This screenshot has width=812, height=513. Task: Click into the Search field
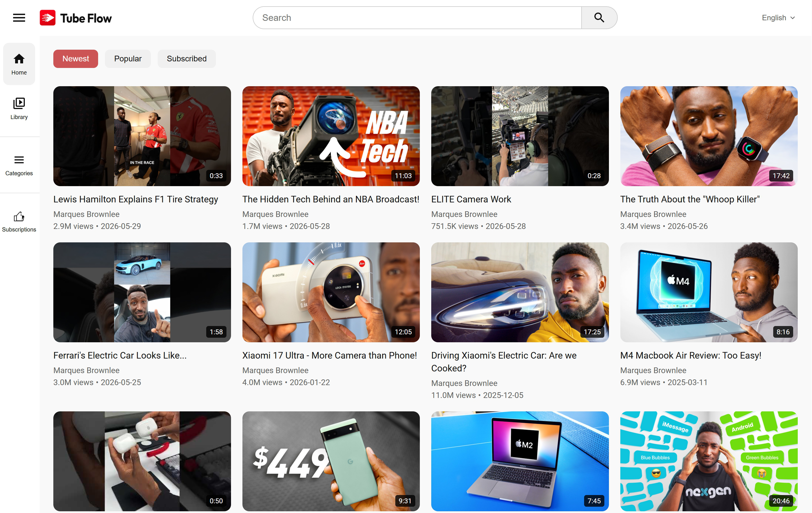point(417,17)
